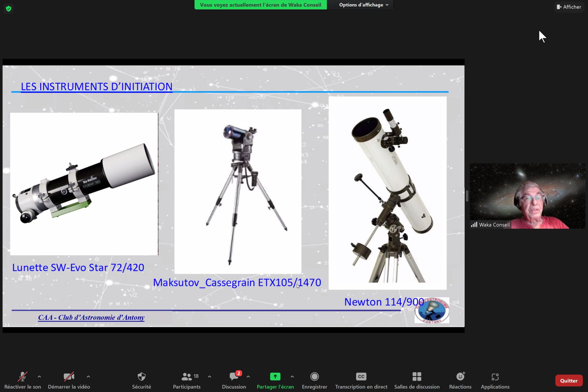Click the CAA club logo on slide
Screen dimensions: 588x392
[x=432, y=310]
